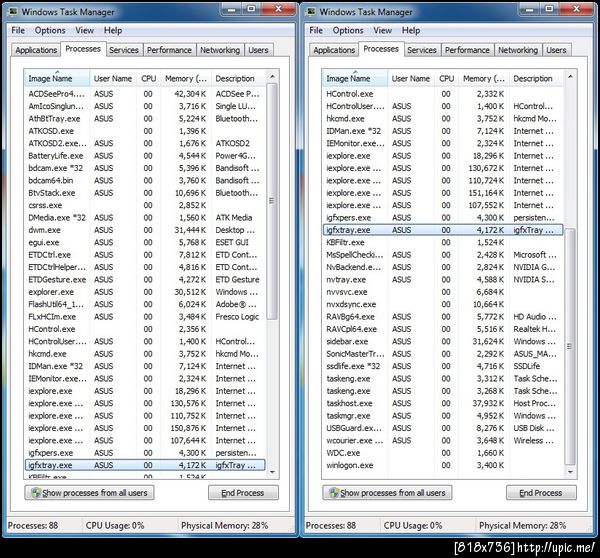Click the right window's vertical scrollbar thumb

pos(570,346)
